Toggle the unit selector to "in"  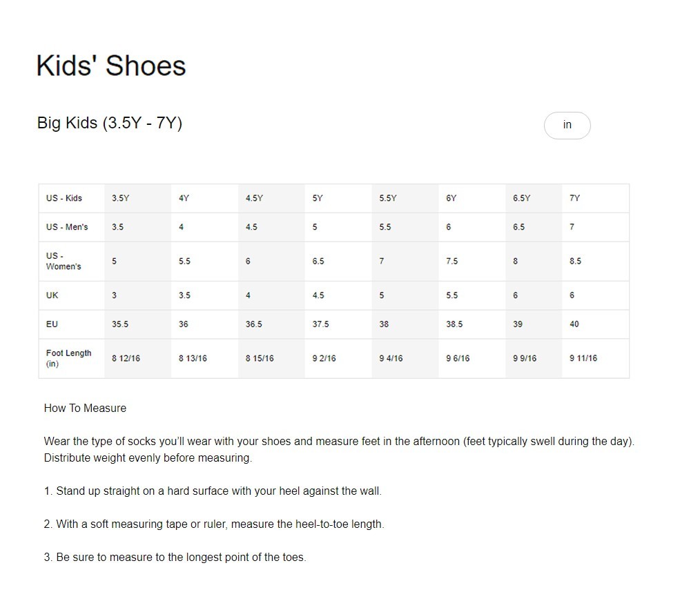[x=567, y=125]
